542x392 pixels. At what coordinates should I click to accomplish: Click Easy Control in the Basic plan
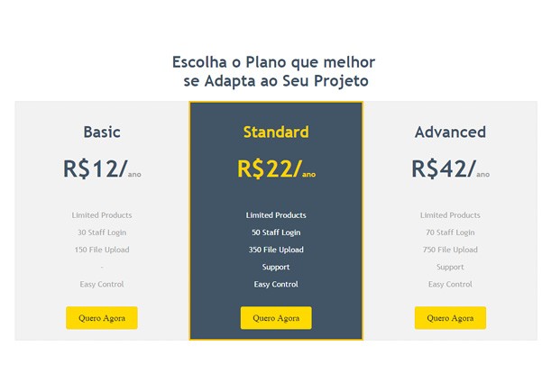[x=102, y=284]
